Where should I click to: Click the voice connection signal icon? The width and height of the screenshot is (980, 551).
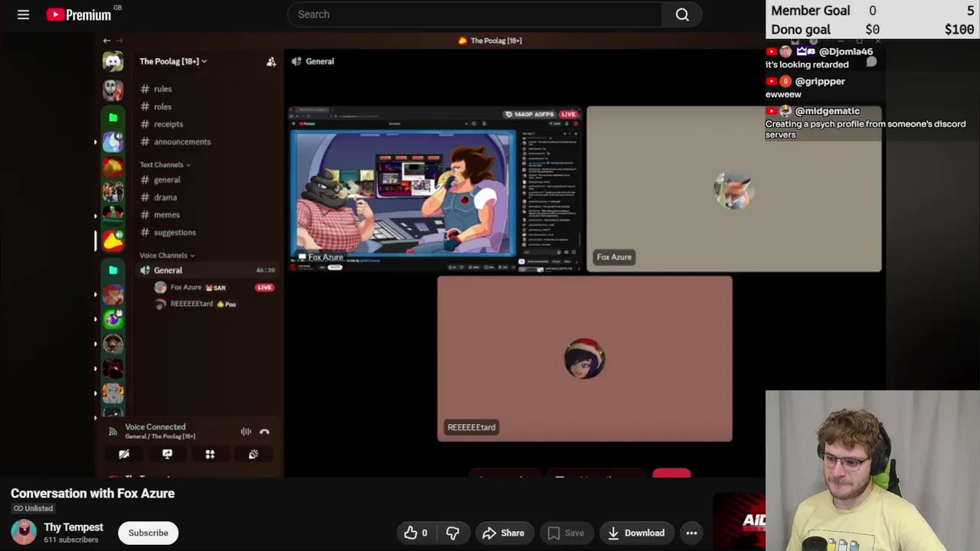[x=113, y=432]
